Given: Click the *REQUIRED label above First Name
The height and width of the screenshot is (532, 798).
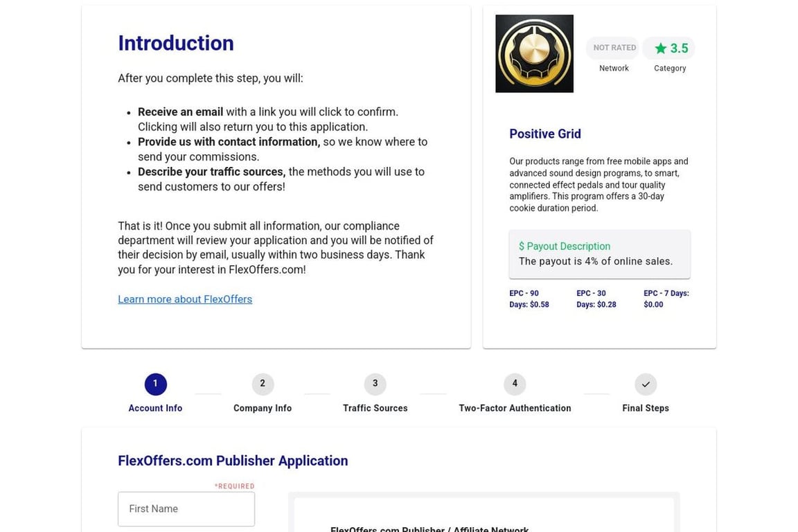Looking at the screenshot, I should point(235,486).
